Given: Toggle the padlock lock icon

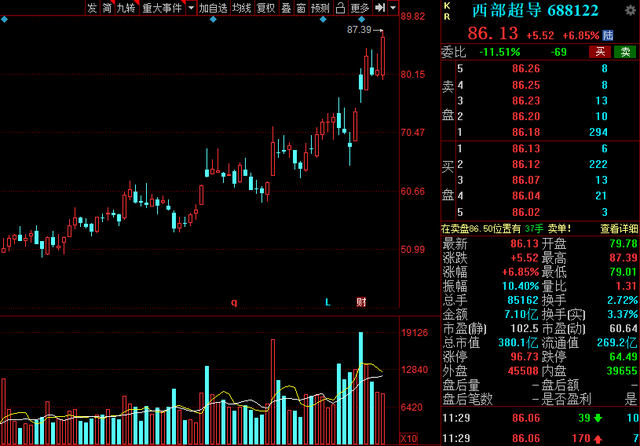Looking at the screenshot, I should (x=340, y=8).
